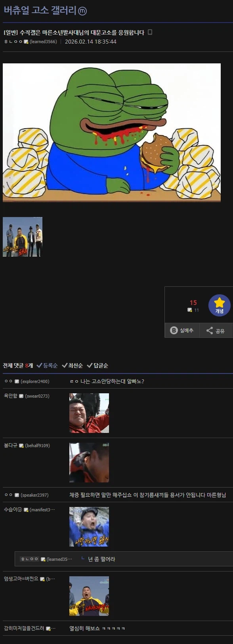233x644 pixels.
Task: Select 등록순 comment sort order
Action: [x=47, y=366]
